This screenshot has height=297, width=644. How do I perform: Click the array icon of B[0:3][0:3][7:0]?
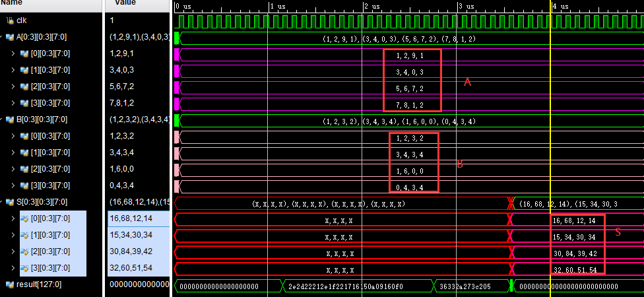[x=11, y=119]
